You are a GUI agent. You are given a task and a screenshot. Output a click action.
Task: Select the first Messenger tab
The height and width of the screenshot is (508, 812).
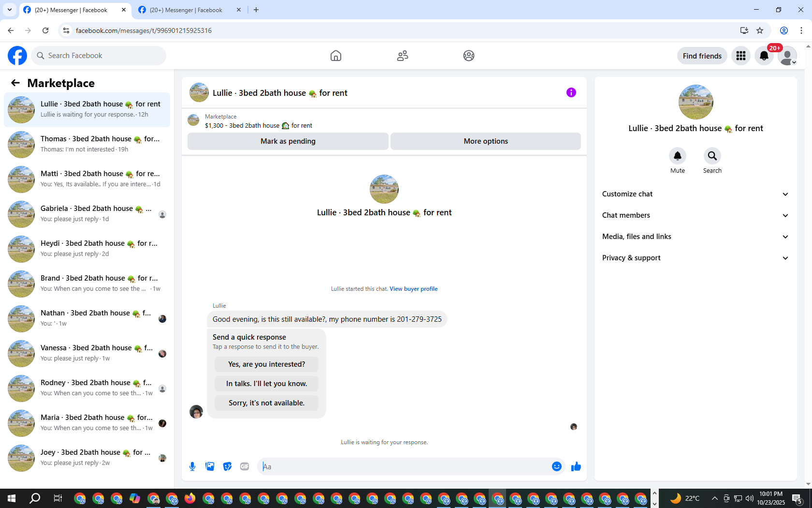(75, 10)
